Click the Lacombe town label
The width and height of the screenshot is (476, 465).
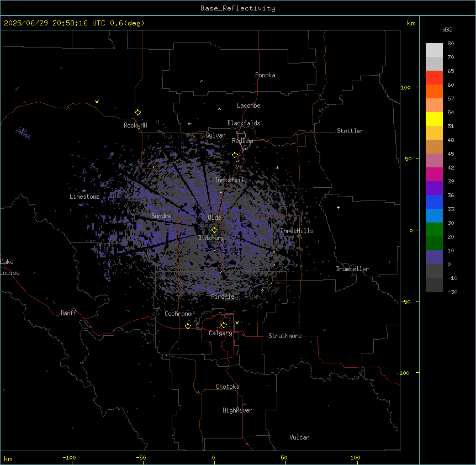click(248, 105)
